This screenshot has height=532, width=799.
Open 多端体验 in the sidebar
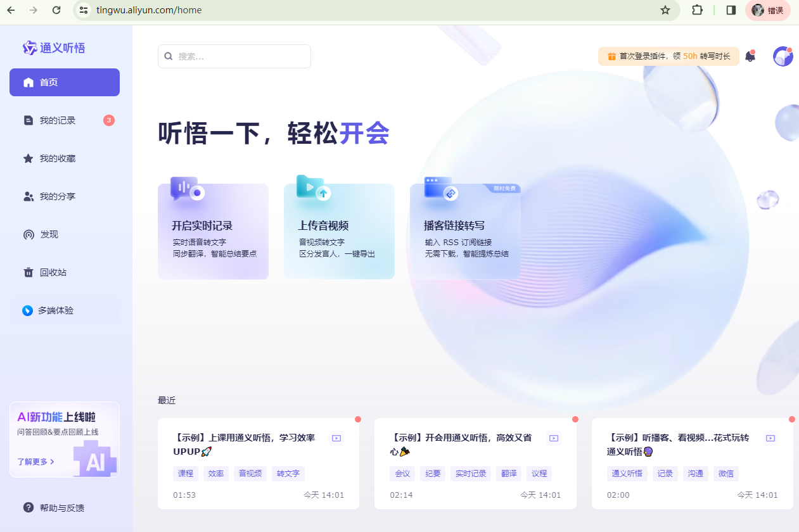pyautogui.click(x=65, y=310)
